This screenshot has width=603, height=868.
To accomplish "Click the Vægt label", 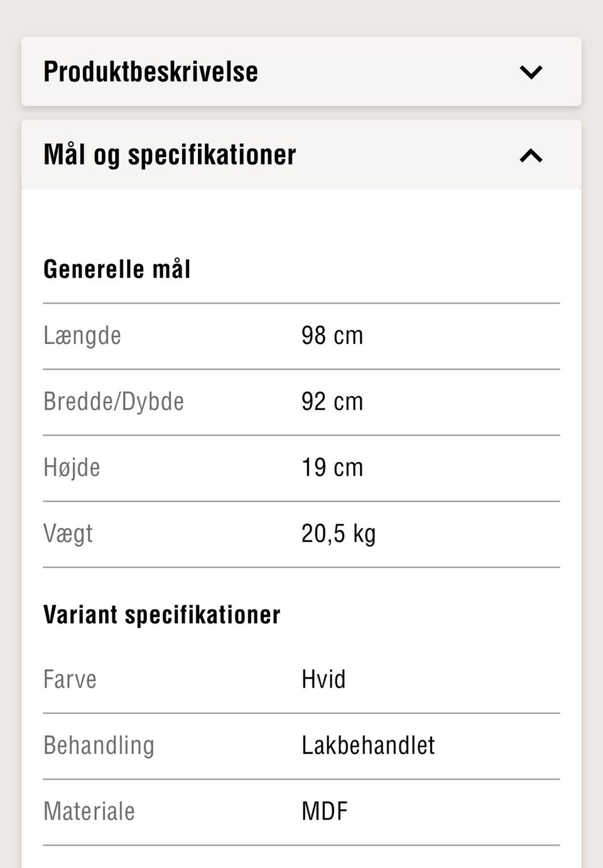I will tap(68, 534).
